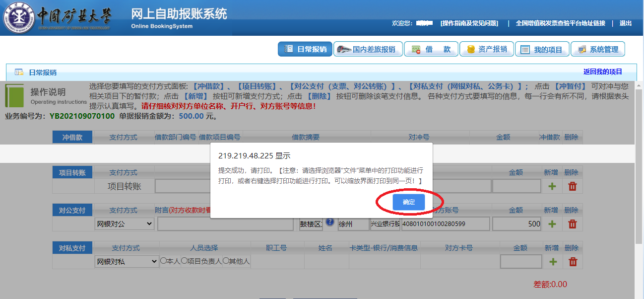Viewport: 644px width, 299px height.
Task: Open the 网银对私 payment method dropdown
Action: [127, 261]
